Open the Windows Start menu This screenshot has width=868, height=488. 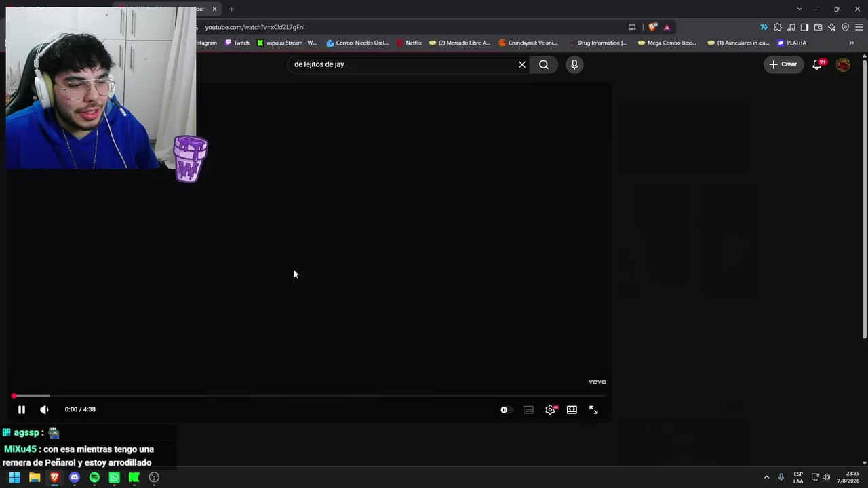coord(14,477)
